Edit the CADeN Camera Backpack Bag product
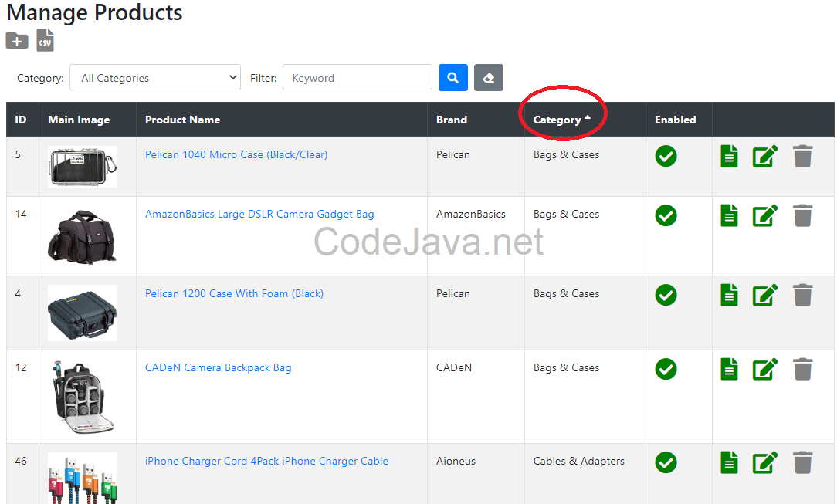This screenshot has height=504, width=837. pos(765,369)
